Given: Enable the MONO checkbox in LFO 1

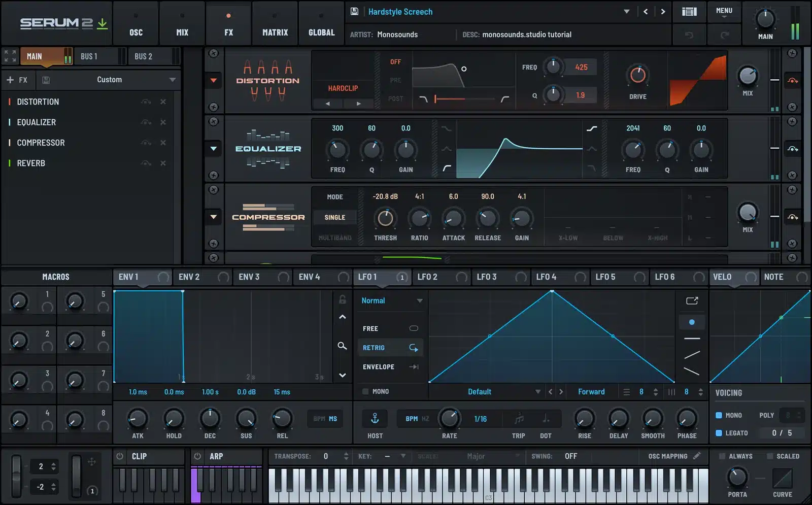Looking at the screenshot, I should tap(365, 391).
